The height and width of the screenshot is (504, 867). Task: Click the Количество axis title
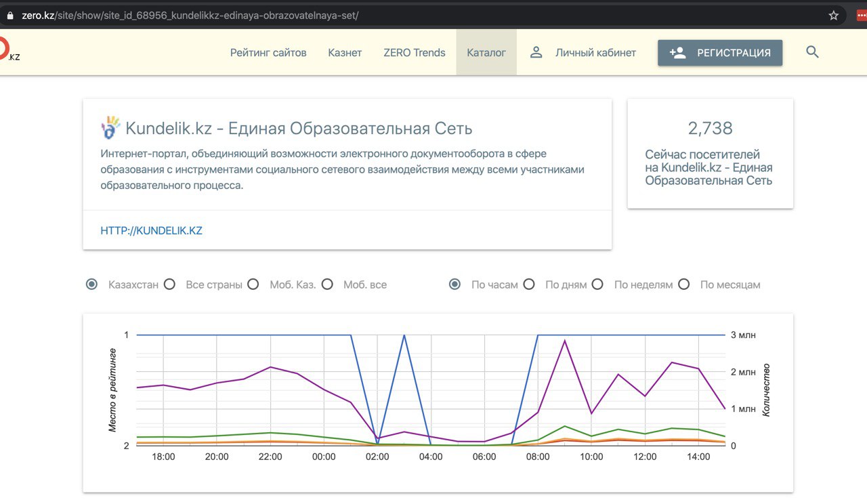[767, 390]
